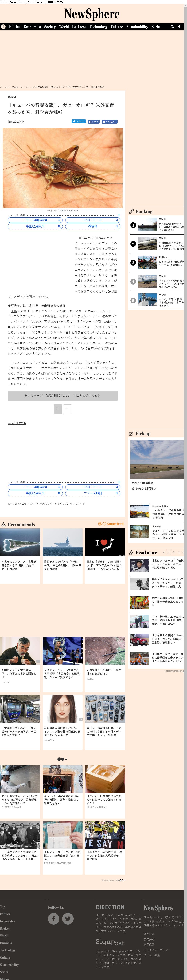Open the Series navigation item
187x980 pixels.
[x=156, y=27]
